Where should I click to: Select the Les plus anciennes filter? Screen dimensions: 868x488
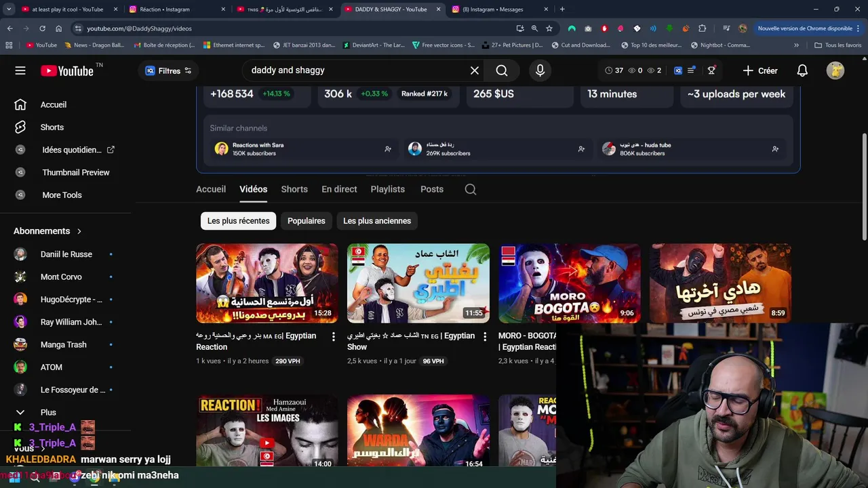377,221
